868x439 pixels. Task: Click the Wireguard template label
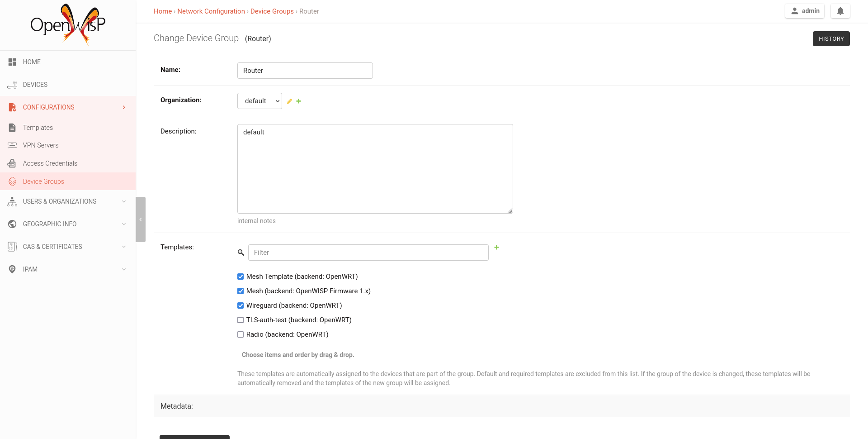tap(294, 305)
